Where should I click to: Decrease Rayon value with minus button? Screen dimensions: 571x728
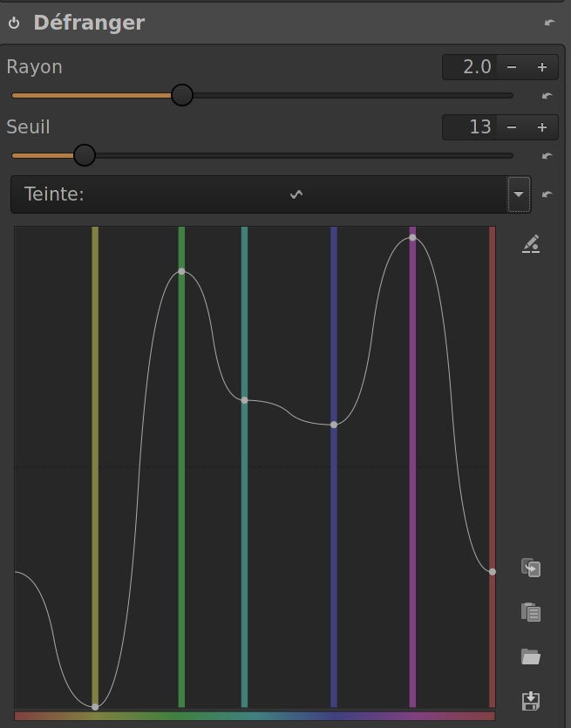click(512, 67)
